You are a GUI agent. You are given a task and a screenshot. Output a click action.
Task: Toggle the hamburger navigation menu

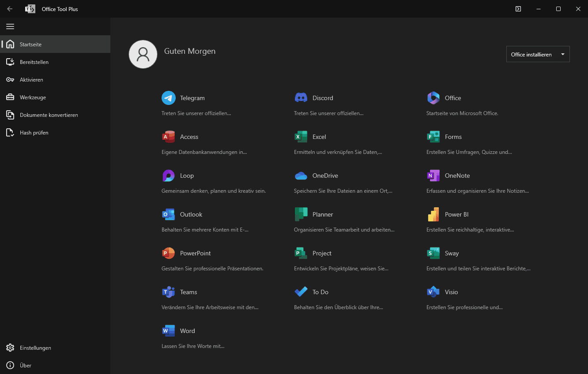(10, 26)
